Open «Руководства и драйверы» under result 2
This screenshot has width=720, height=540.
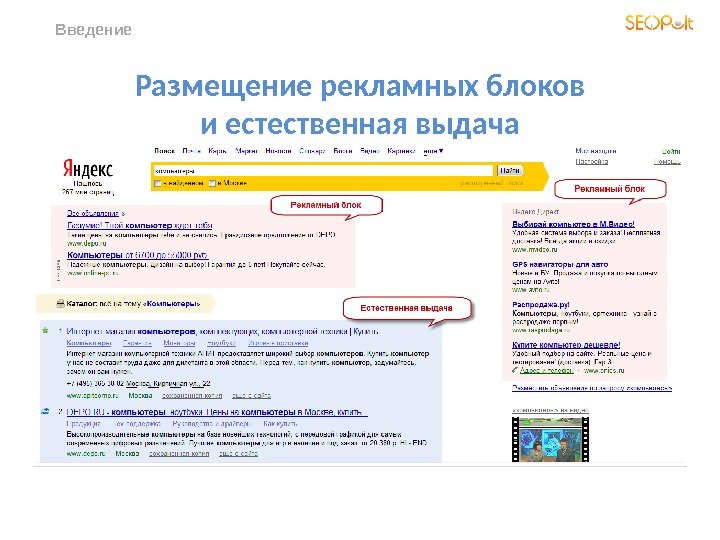(212, 423)
